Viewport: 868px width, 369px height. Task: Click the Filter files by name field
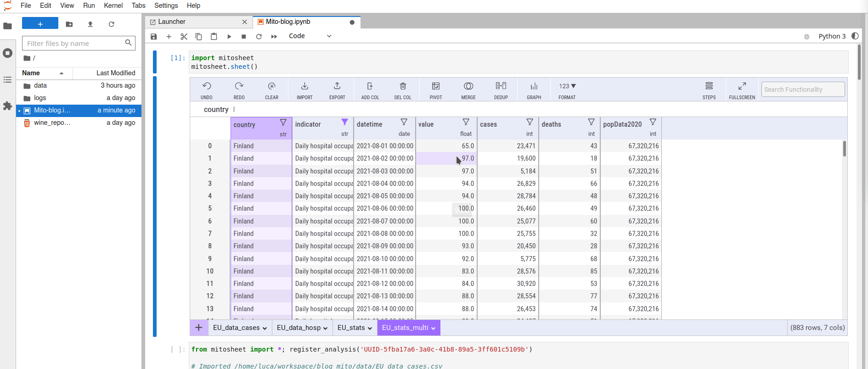point(79,43)
